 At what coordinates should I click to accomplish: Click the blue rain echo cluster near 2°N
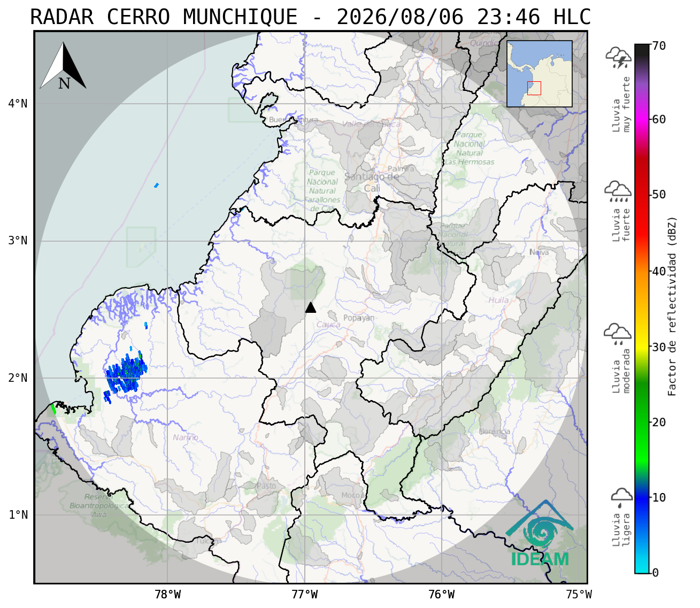125,374
